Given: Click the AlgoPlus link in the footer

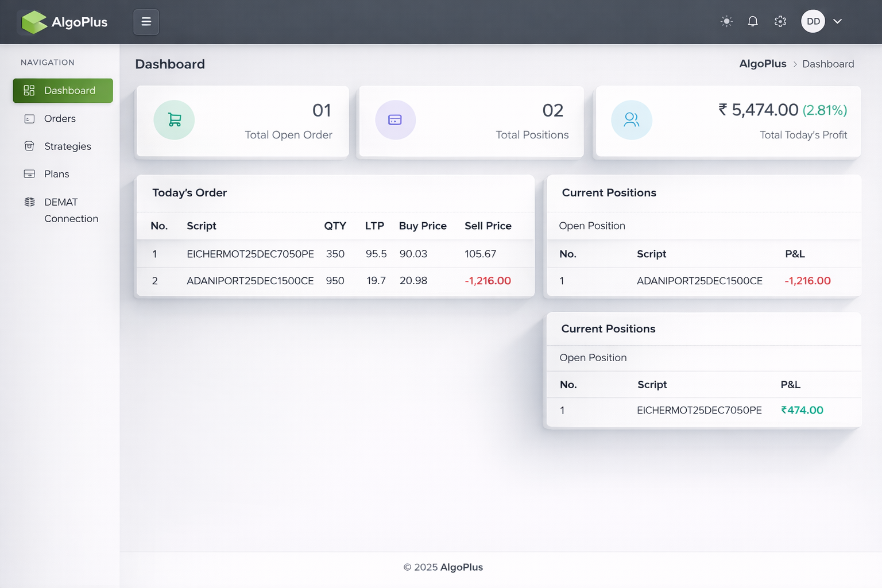Looking at the screenshot, I should point(461,567).
